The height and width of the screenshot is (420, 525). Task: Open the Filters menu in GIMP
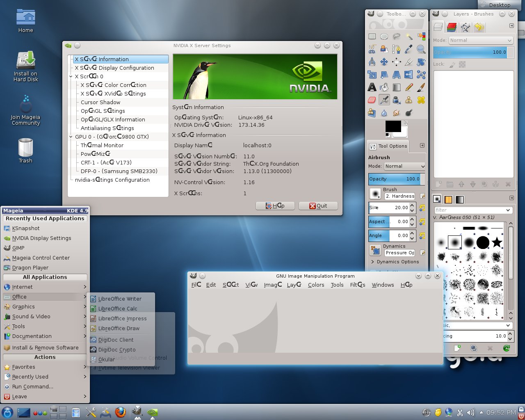pyautogui.click(x=357, y=285)
